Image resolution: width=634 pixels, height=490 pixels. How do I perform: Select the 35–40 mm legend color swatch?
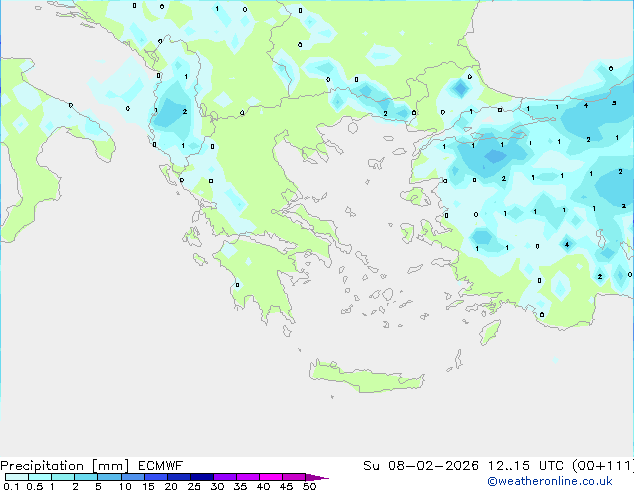pyautogui.click(x=247, y=477)
